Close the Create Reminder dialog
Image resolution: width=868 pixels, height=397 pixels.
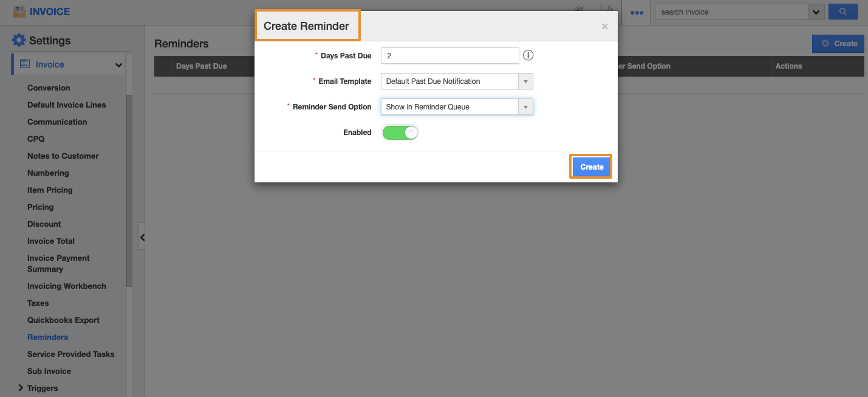[x=604, y=27]
